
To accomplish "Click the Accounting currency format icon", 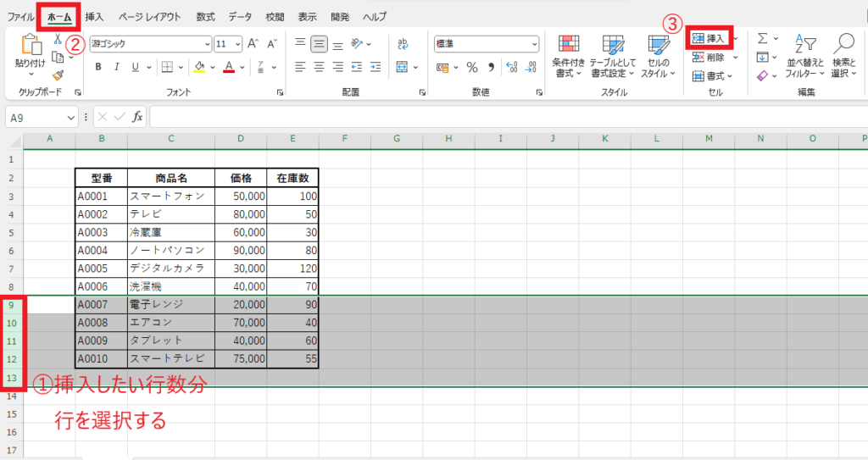I will pyautogui.click(x=442, y=68).
